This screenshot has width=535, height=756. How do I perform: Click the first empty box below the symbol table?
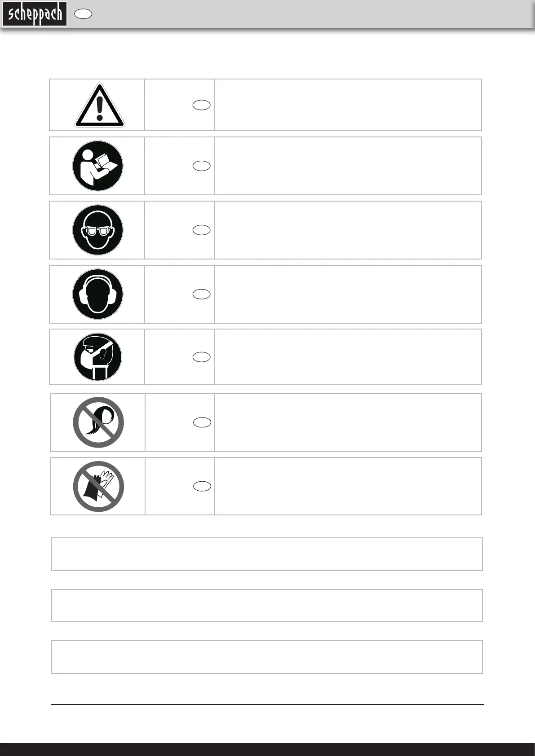pyautogui.click(x=267, y=554)
